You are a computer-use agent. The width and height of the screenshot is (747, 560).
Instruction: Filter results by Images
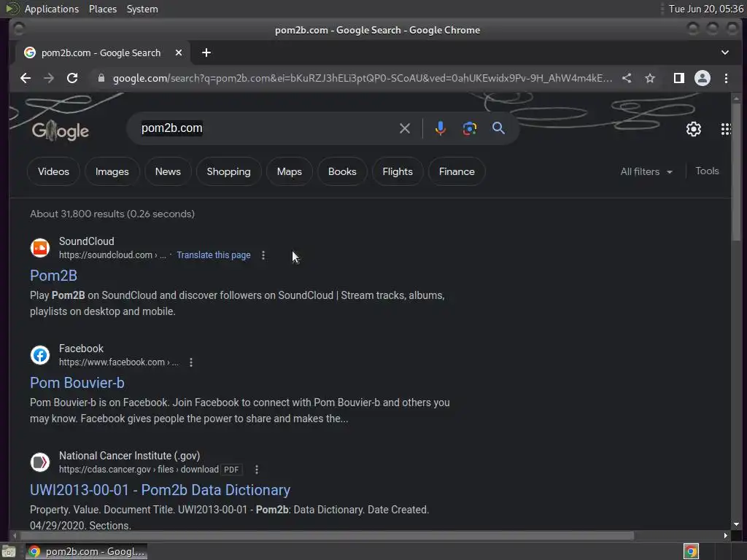(x=112, y=171)
